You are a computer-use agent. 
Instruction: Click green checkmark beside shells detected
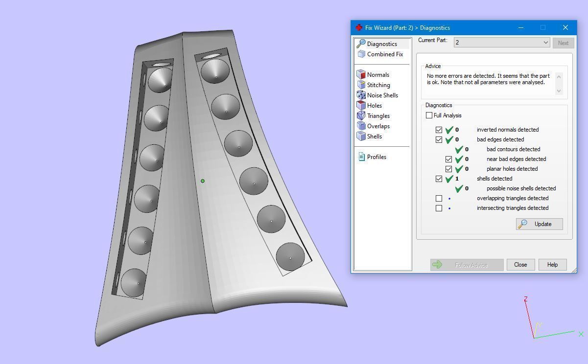449,179
